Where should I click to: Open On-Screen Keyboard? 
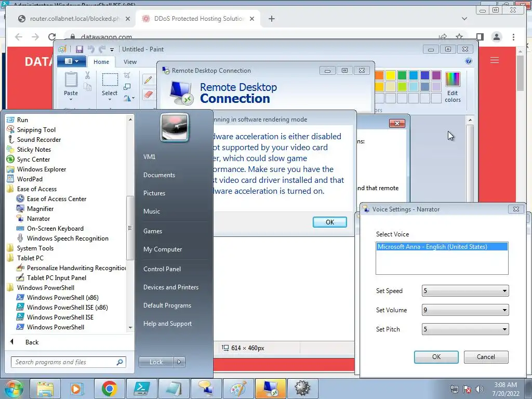point(55,229)
